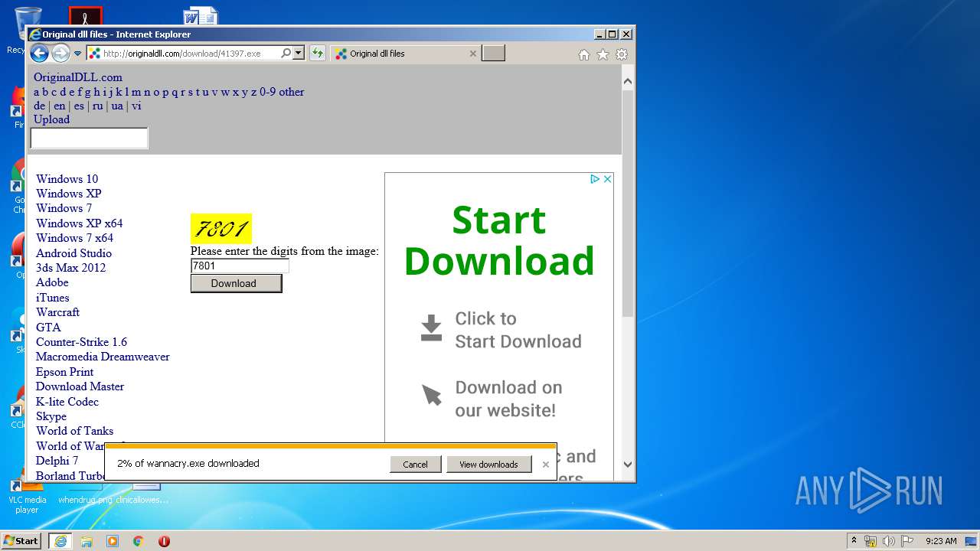Click the AdChoices icon on the ad
This screenshot has height=551, width=980.
(595, 179)
